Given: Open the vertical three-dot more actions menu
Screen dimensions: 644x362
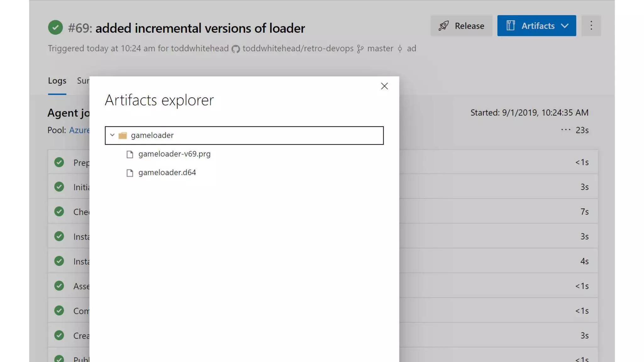Looking at the screenshot, I should [591, 26].
